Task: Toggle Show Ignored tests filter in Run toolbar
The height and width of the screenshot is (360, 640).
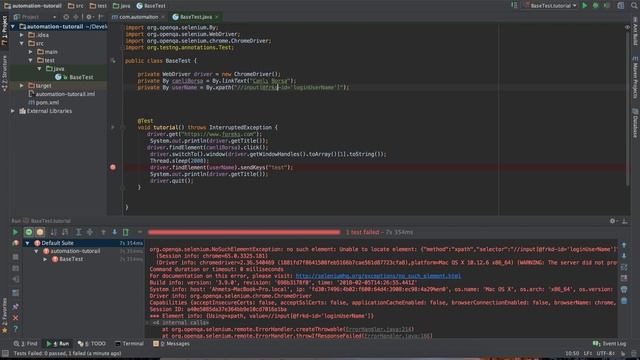Action: click(40, 232)
